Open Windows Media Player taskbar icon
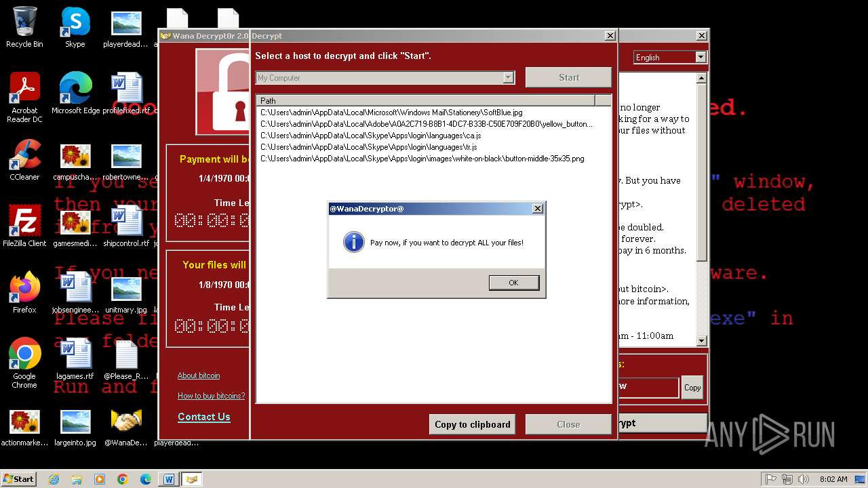The height and width of the screenshot is (488, 868). click(x=100, y=479)
